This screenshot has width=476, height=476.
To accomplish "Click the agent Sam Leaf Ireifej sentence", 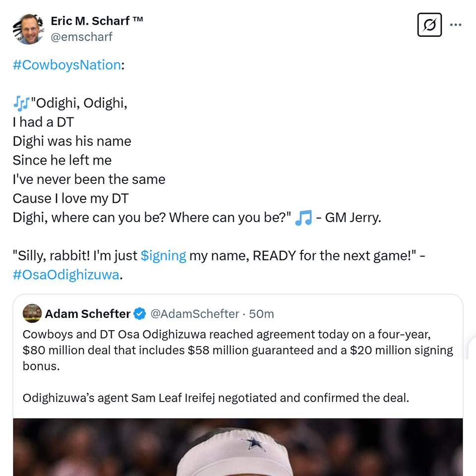I will point(216,398).
